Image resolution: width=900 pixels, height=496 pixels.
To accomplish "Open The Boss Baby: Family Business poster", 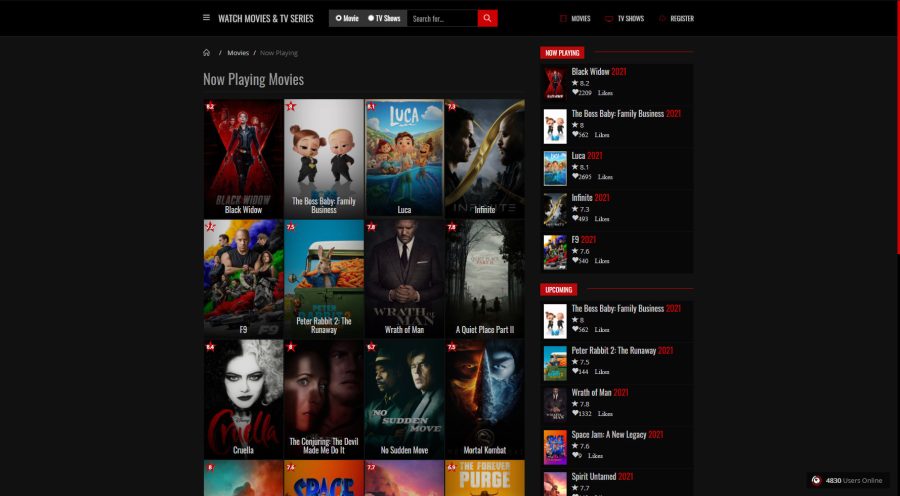I will click(x=324, y=158).
